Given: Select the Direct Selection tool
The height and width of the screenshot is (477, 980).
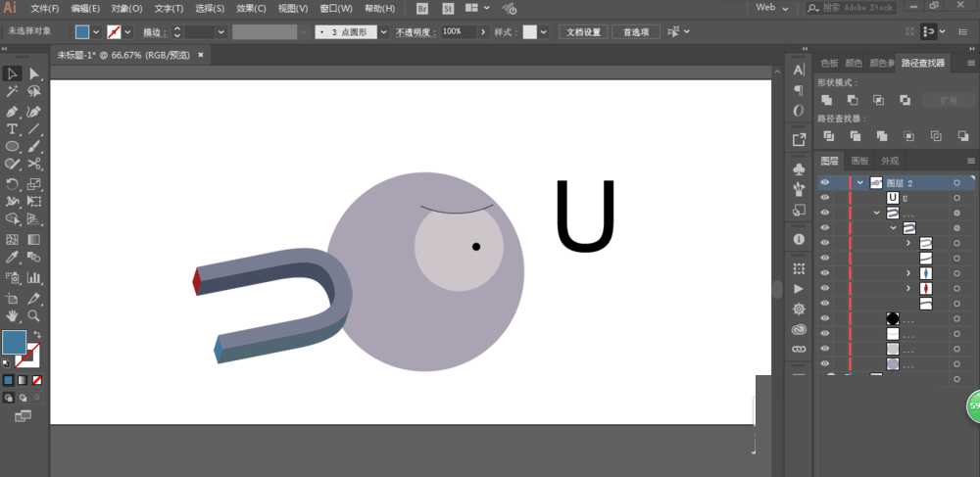Looking at the screenshot, I should coord(34,73).
